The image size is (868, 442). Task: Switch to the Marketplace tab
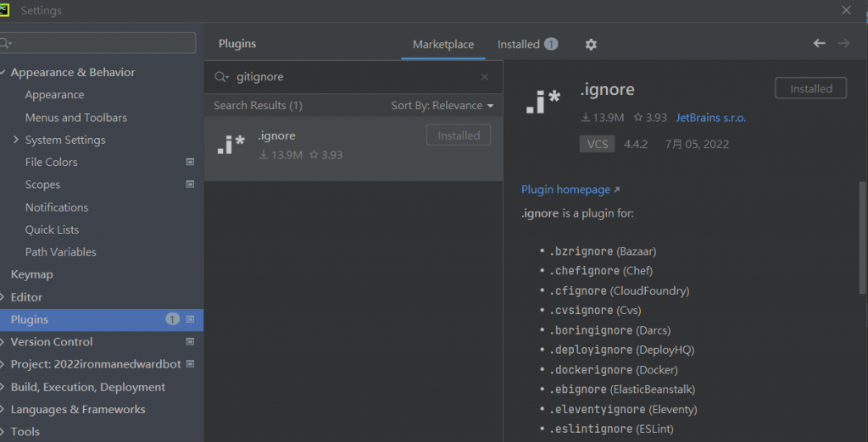coord(442,44)
